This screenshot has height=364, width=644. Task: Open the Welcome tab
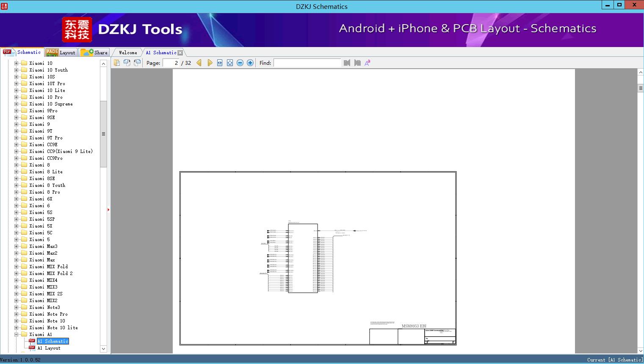click(127, 53)
